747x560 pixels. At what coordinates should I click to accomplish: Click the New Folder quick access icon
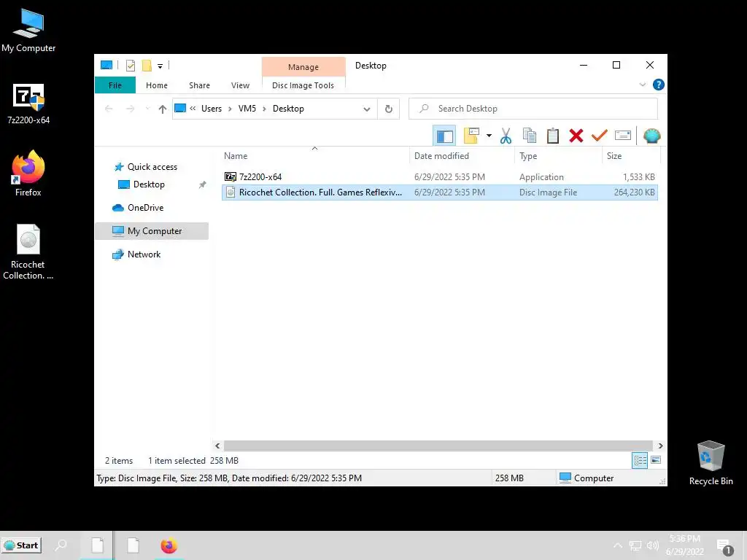[x=147, y=66]
